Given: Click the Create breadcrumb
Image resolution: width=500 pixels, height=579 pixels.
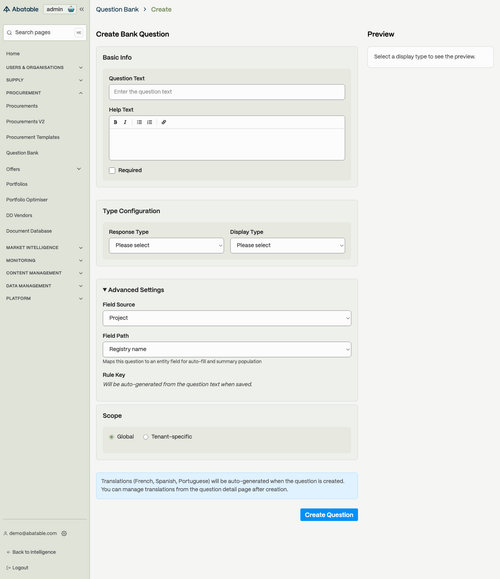Looking at the screenshot, I should [161, 10].
